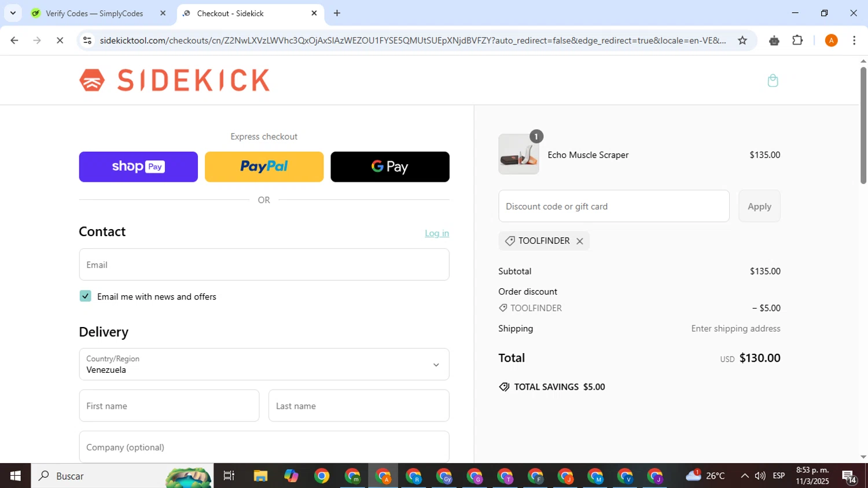The image size is (868, 488).
Task: Close the Checkout - Sidekick tab
Action: [314, 13]
